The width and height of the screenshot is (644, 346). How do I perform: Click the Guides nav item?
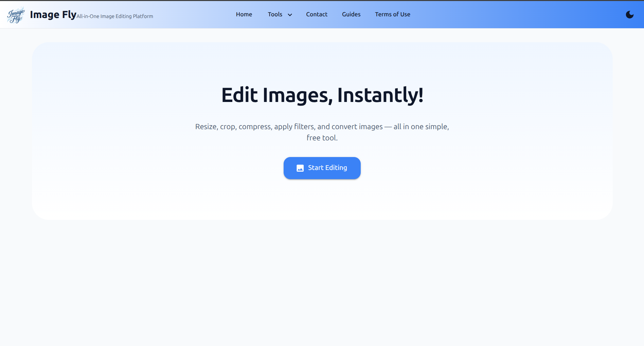[351, 14]
